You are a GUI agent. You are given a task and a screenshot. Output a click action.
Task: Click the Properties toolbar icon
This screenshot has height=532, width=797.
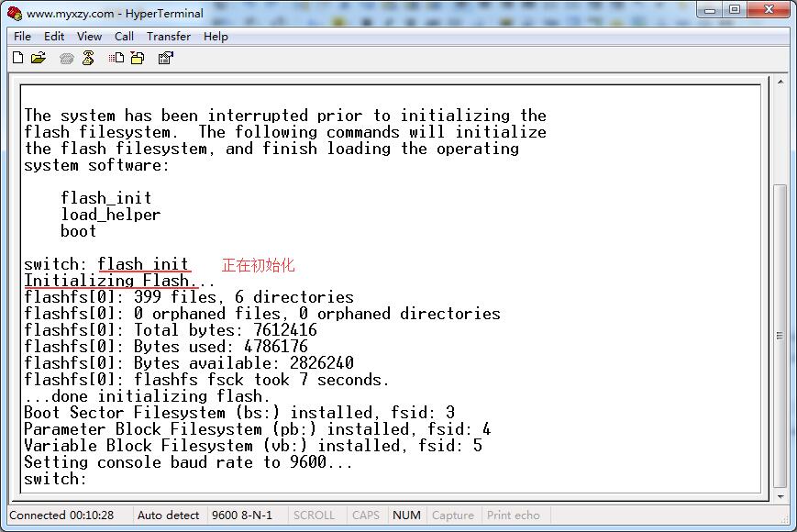coord(165,58)
